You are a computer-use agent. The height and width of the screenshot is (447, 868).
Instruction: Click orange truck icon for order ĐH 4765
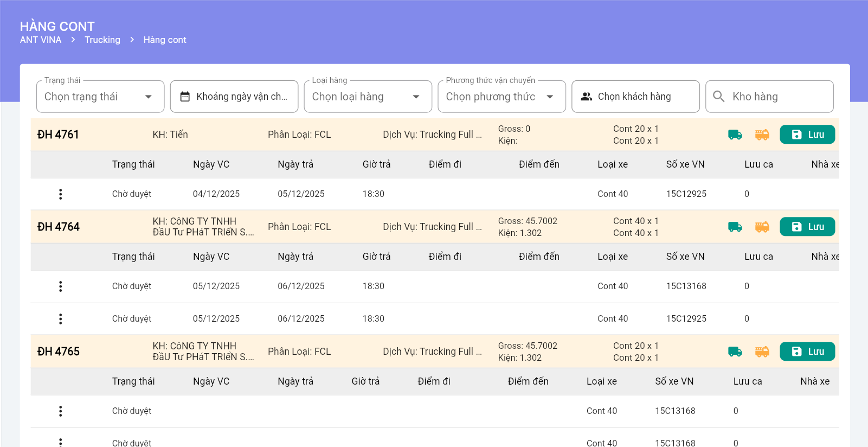(762, 352)
